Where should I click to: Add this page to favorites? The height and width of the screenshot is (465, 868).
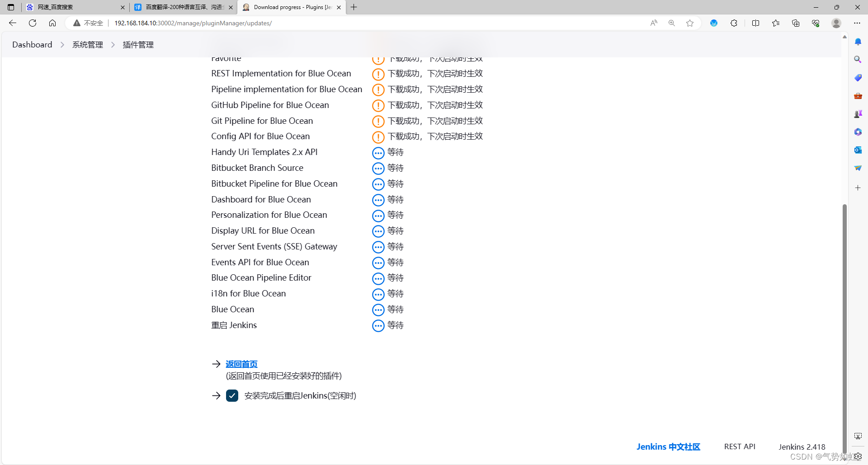click(x=690, y=23)
